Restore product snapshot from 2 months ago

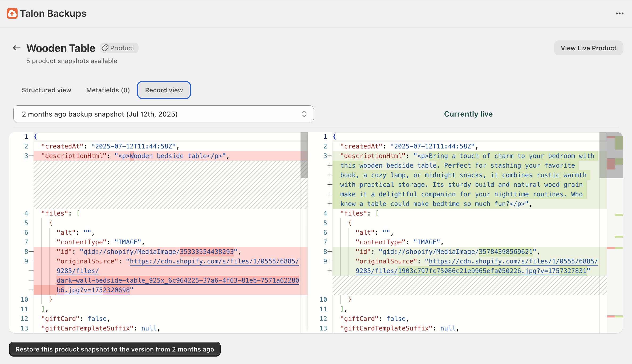click(115, 349)
